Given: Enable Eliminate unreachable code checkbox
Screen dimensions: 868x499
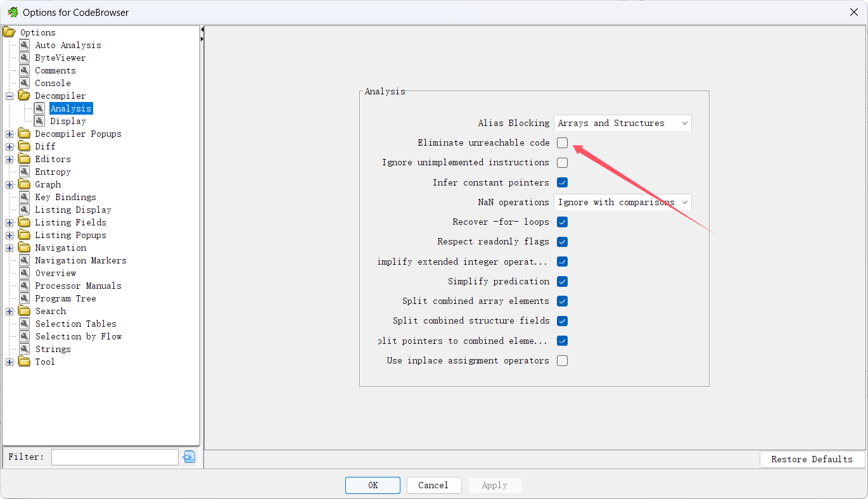Looking at the screenshot, I should (x=562, y=143).
